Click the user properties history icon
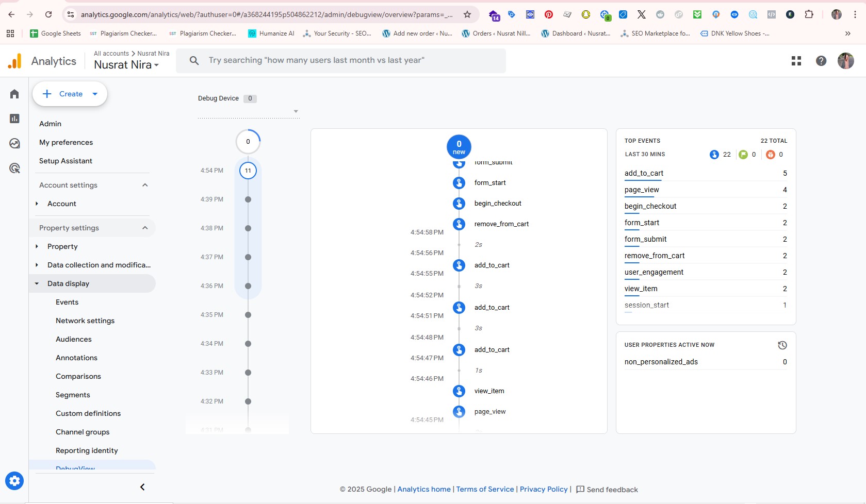The image size is (866, 504). pos(782,345)
